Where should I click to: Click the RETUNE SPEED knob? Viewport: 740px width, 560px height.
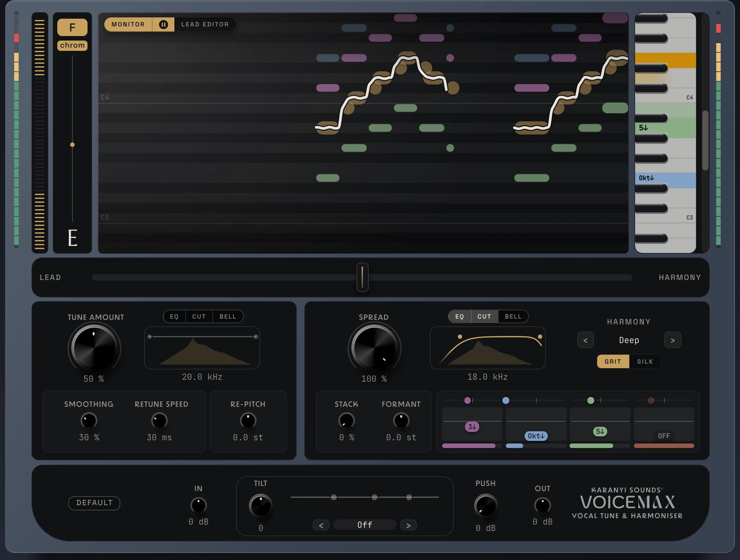click(x=159, y=420)
